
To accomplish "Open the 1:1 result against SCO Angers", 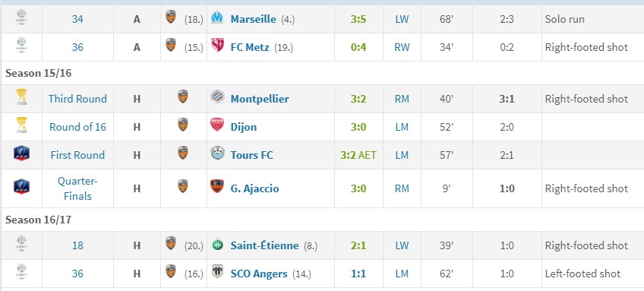I will [x=358, y=274].
